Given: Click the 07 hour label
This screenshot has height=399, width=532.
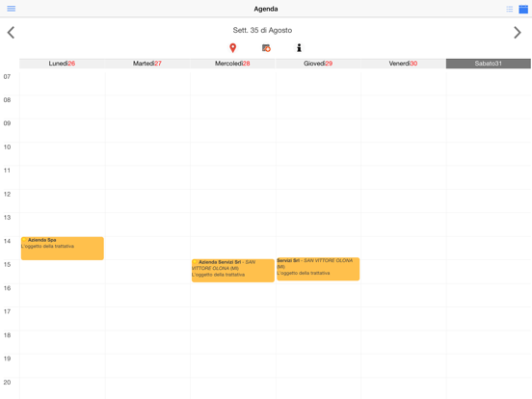Looking at the screenshot, I should point(7,77).
